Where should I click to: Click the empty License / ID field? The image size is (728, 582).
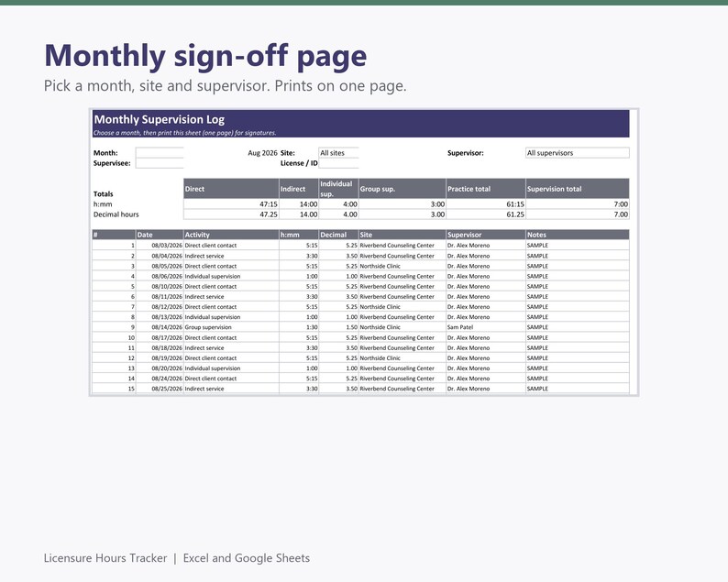click(x=338, y=163)
